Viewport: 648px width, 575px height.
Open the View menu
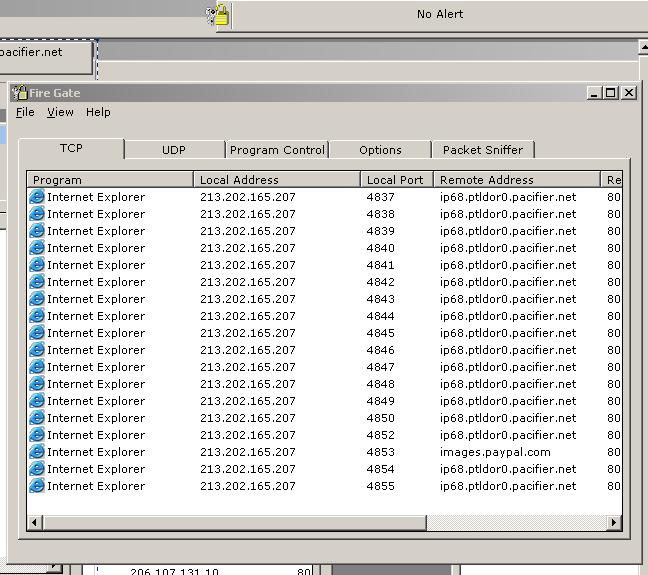coord(60,112)
